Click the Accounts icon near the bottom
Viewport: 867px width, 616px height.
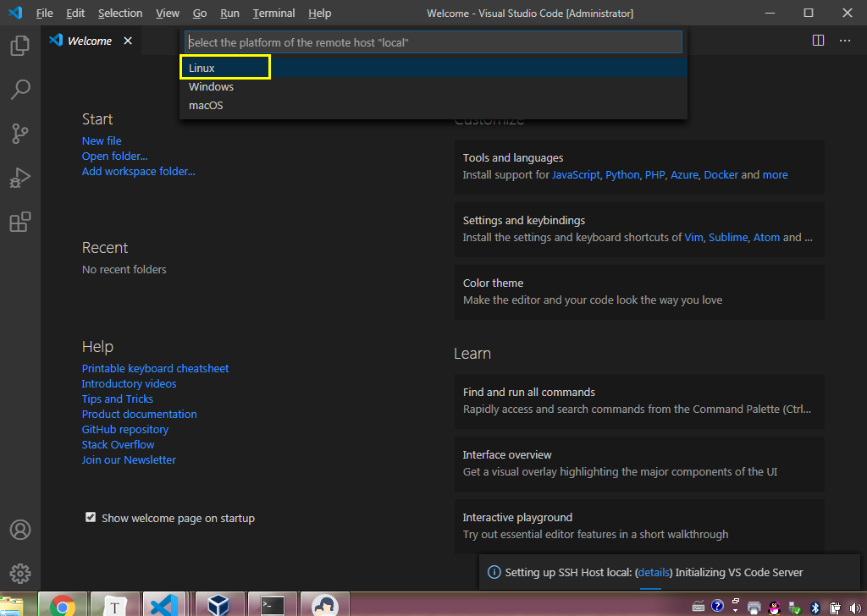click(x=19, y=529)
